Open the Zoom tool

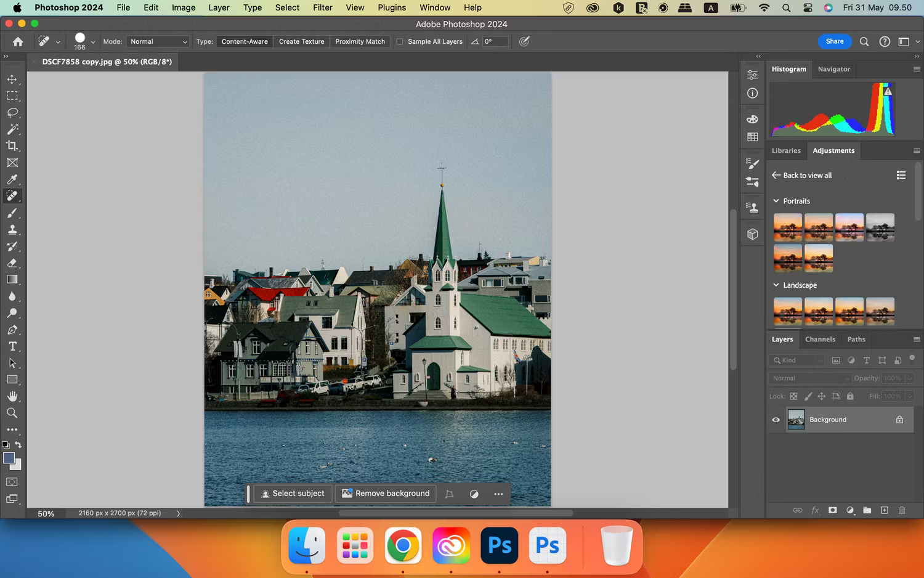12,413
